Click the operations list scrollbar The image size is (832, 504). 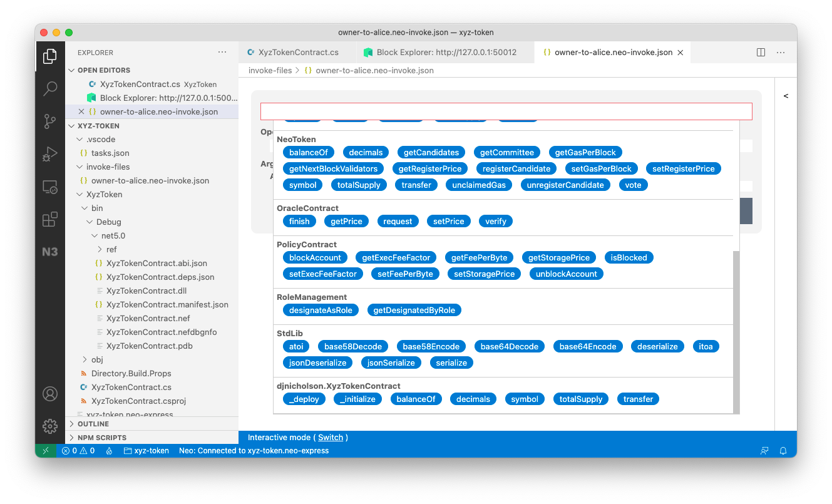pyautogui.click(x=736, y=332)
